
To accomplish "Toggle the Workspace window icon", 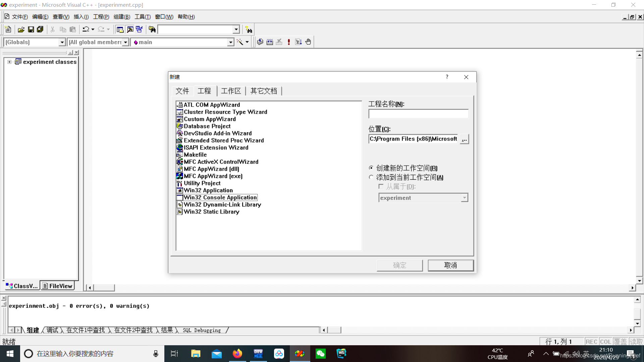I will pos(120,29).
